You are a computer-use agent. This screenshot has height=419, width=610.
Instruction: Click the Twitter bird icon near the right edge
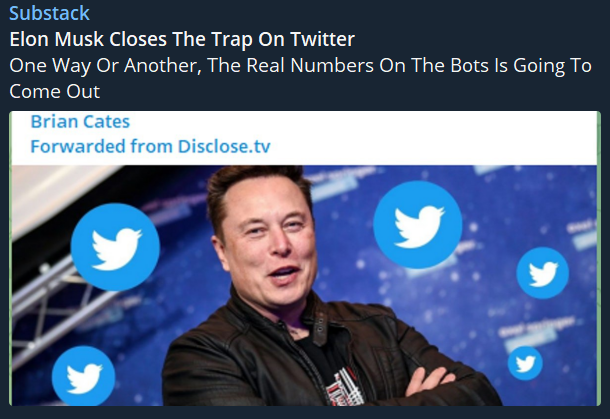[542, 272]
